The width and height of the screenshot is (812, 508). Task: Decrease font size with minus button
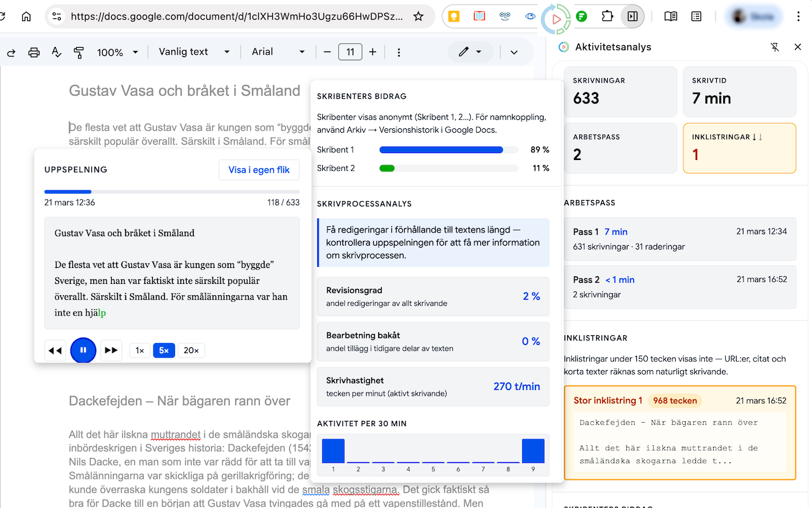327,52
